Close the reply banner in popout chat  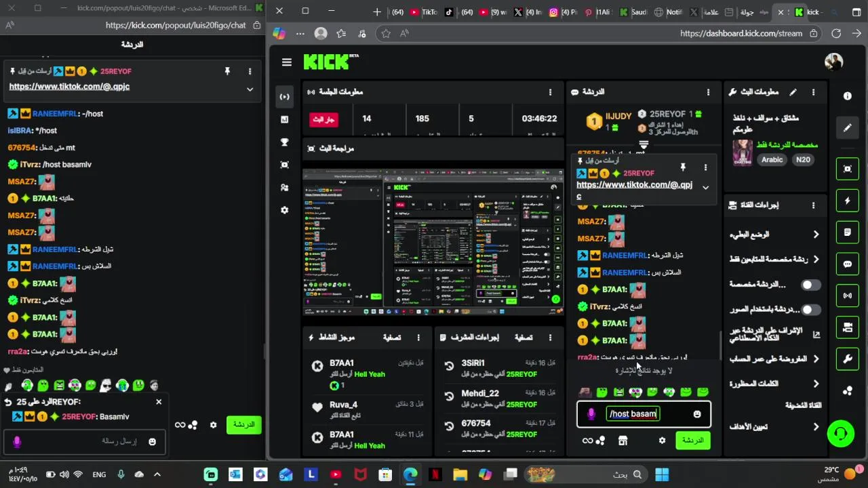pyautogui.click(x=159, y=402)
